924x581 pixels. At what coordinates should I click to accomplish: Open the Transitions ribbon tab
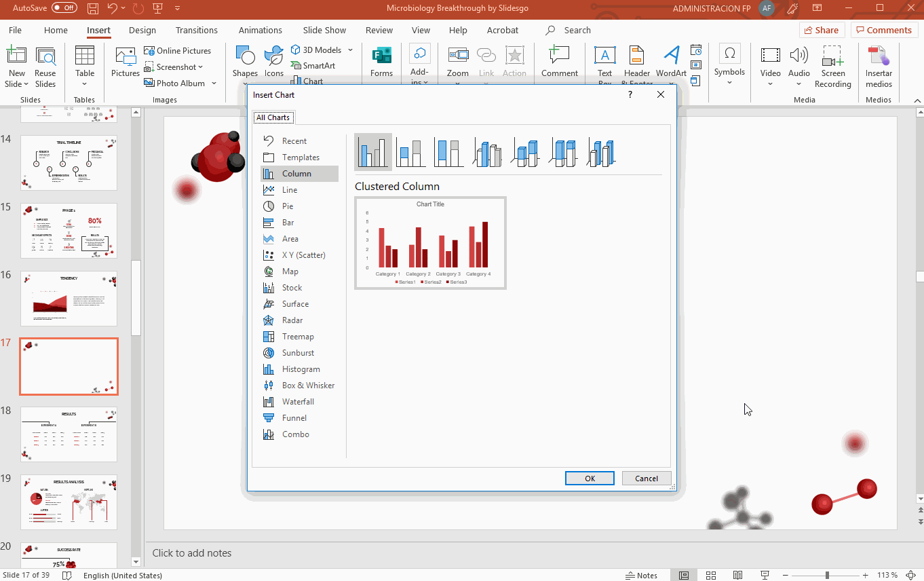coord(197,31)
